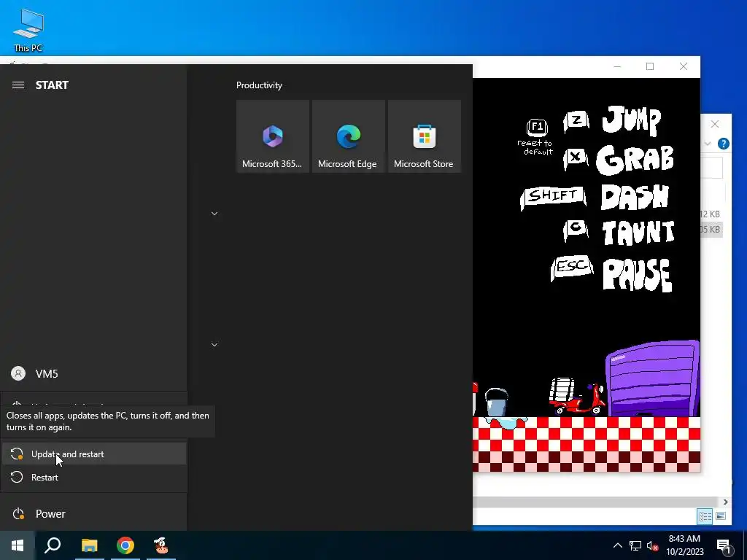Click the Productivity group heading

(x=259, y=85)
